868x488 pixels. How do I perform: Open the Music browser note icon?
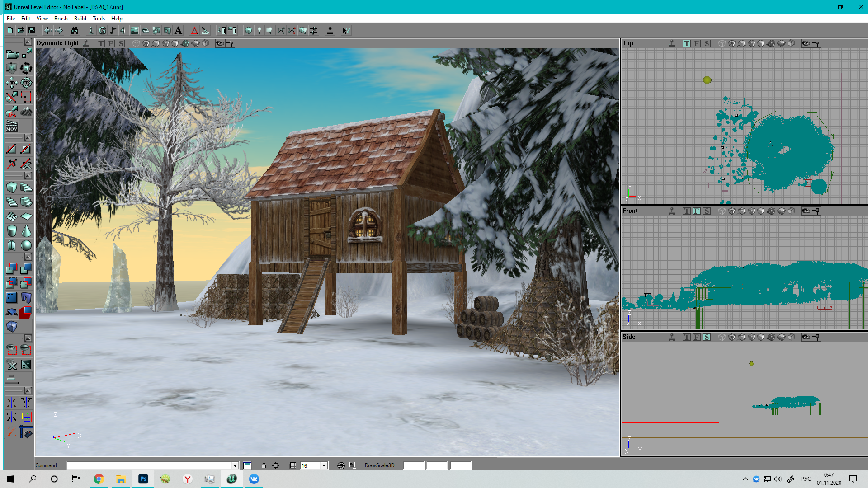[113, 31]
